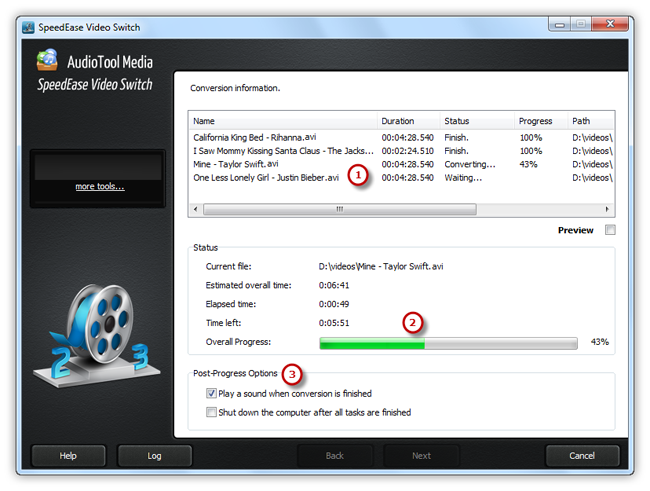This screenshot has width=650, height=491.
Task: Click the time left value 0:05:51
Action: pos(334,323)
